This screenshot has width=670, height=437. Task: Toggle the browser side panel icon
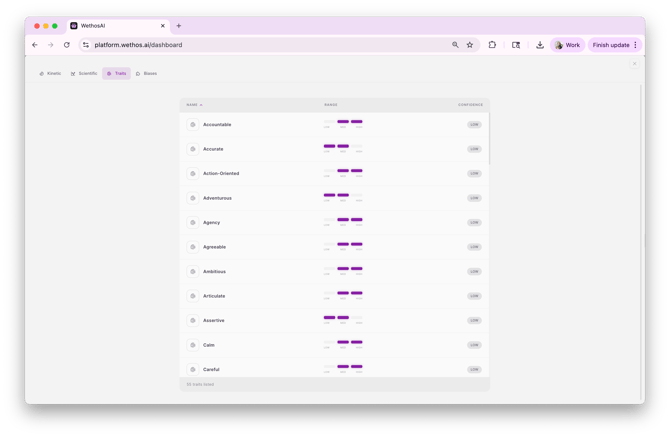[516, 45]
